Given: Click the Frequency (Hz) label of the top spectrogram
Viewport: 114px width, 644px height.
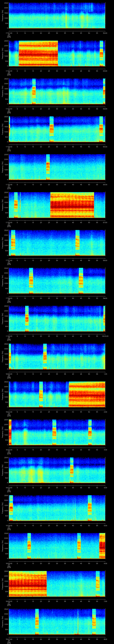Looking at the screenshot, I should tap(3, 16).
